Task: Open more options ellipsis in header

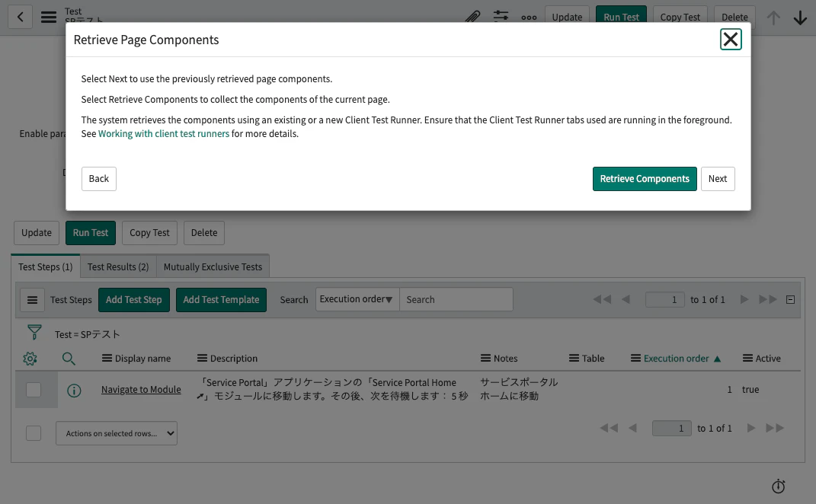Action: [529, 18]
